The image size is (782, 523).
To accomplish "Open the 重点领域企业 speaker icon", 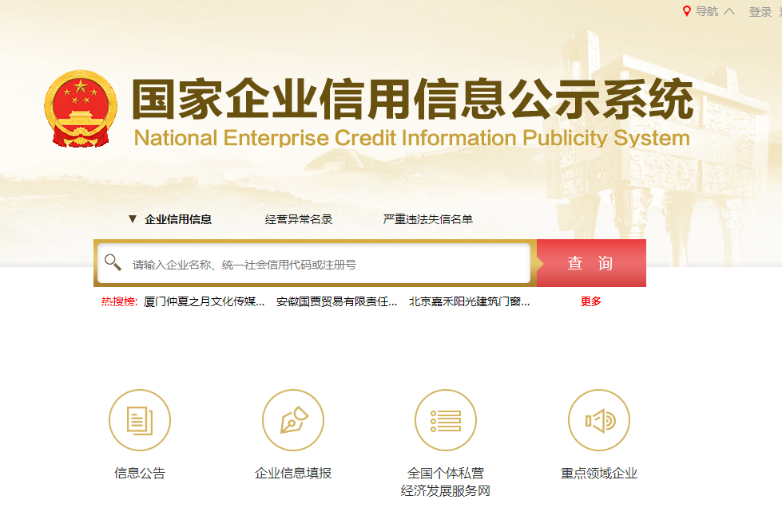I will coord(599,420).
